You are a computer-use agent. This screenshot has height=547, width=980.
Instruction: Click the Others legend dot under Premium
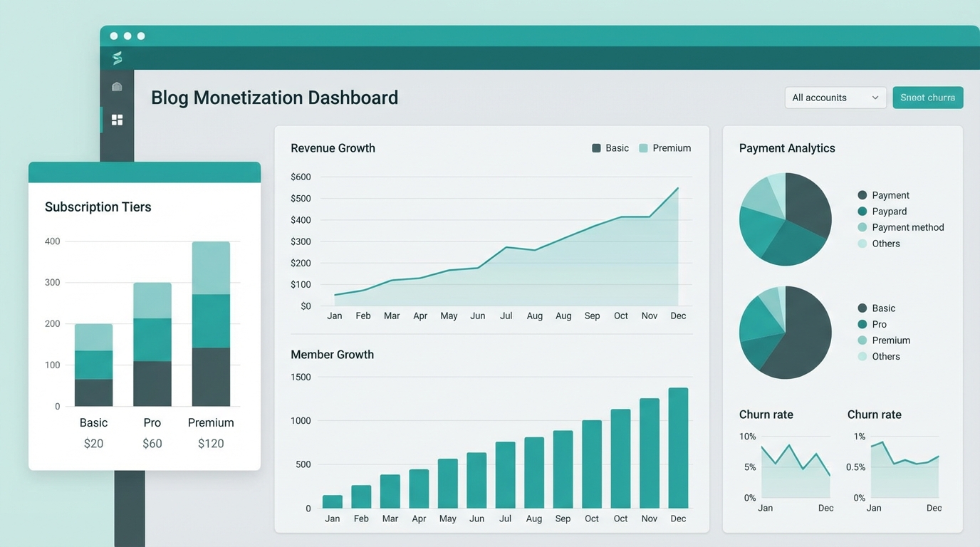[x=863, y=356]
